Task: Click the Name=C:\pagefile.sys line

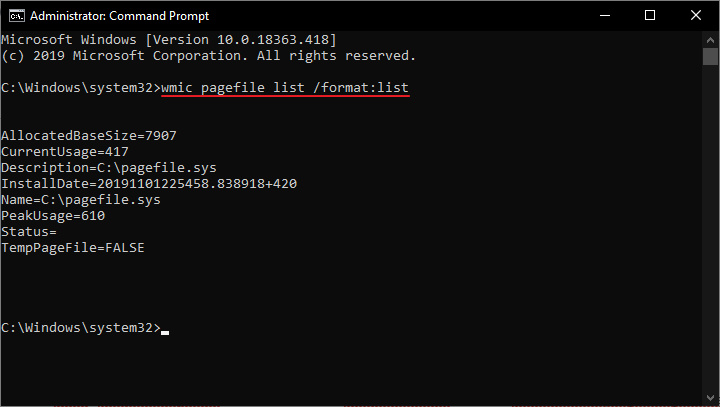Action: click(81, 200)
